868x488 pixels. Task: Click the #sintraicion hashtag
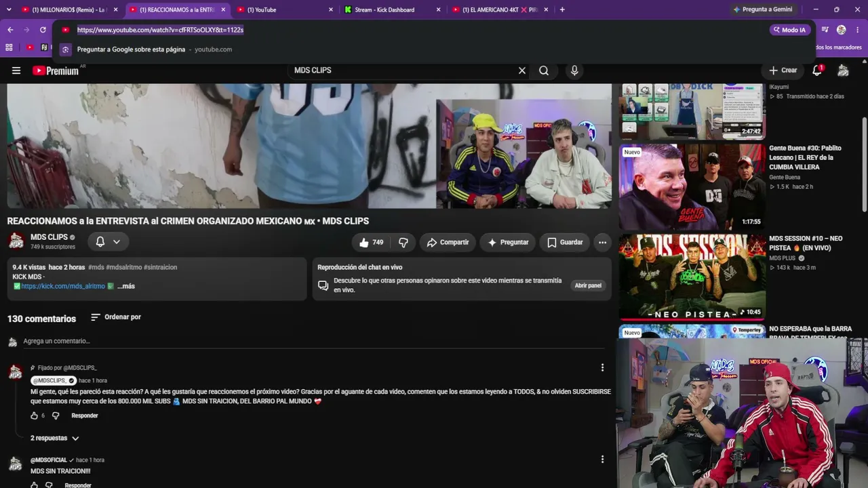coord(160,267)
